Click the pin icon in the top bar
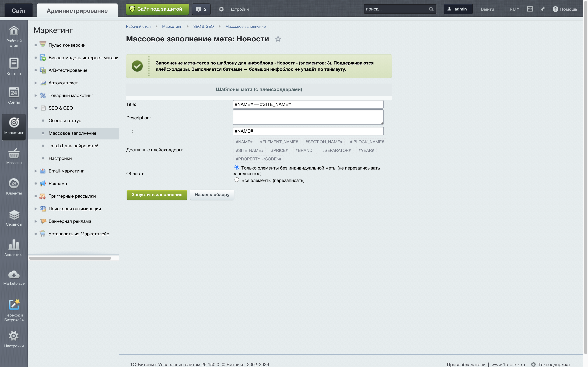The image size is (588, 367). coord(542,9)
